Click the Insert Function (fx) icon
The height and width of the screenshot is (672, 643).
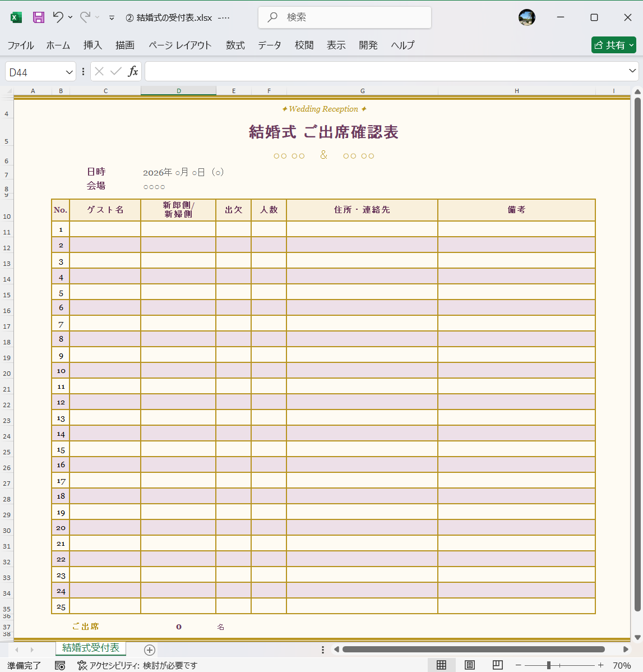[x=134, y=71]
